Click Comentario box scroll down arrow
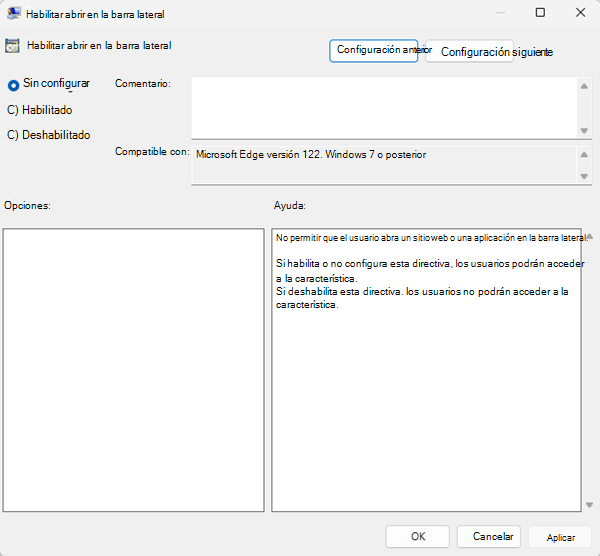 [584, 131]
